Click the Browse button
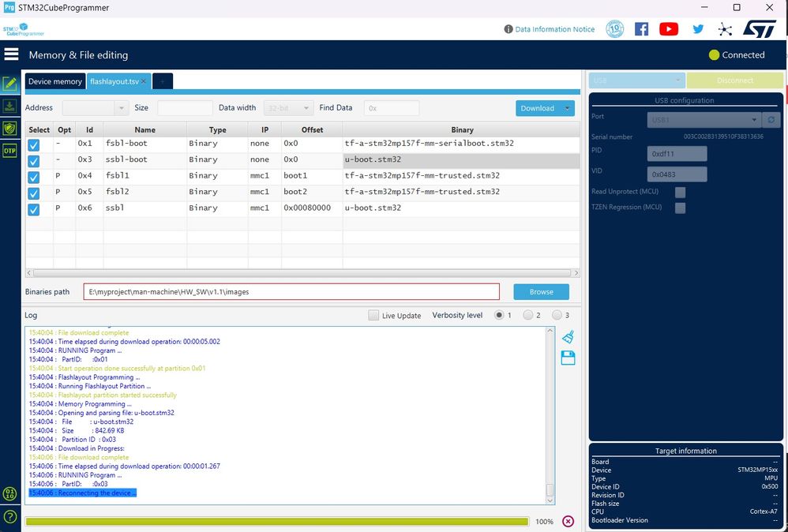788x532 pixels. tap(541, 291)
